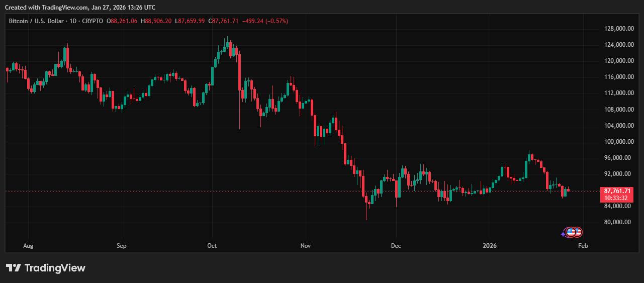
Task: Click the 'Created with TradingView.com' header text
Action: [80, 8]
